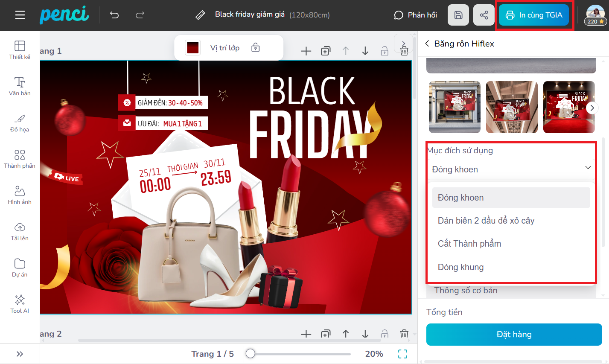This screenshot has height=364, width=609.
Task: Show next mockup thumbnails with arrow
Action: (592, 108)
